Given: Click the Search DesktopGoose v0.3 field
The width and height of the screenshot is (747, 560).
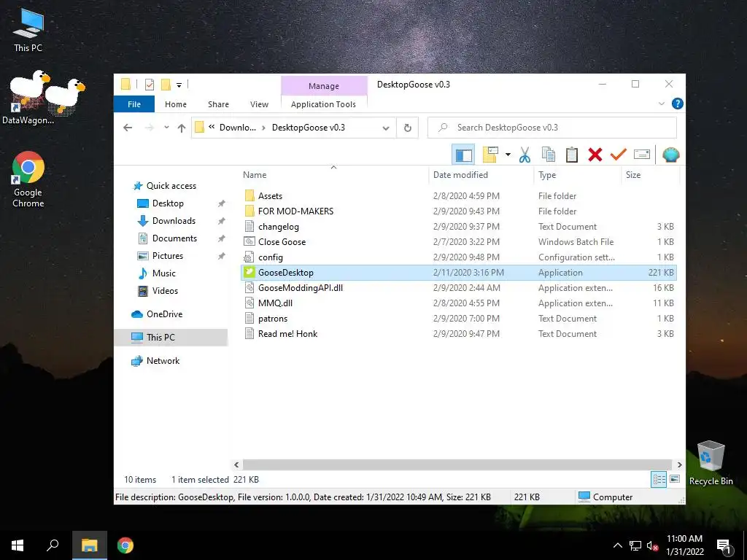Looking at the screenshot, I should coord(551,128).
